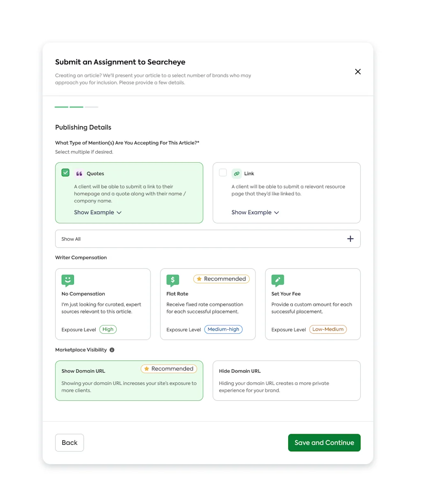Expand Show Example under Link
Image resolution: width=421 pixels, height=504 pixels.
pyautogui.click(x=255, y=213)
